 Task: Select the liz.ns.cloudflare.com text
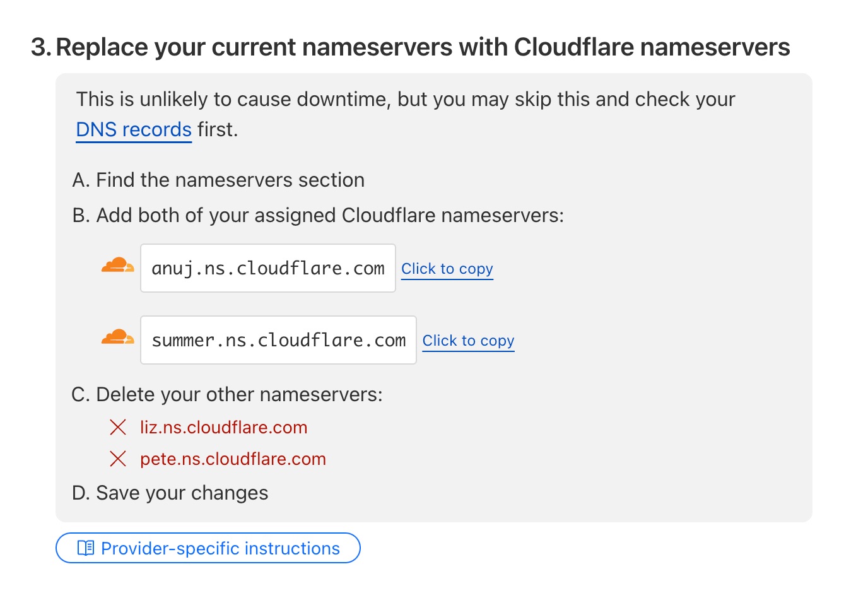[x=224, y=427]
